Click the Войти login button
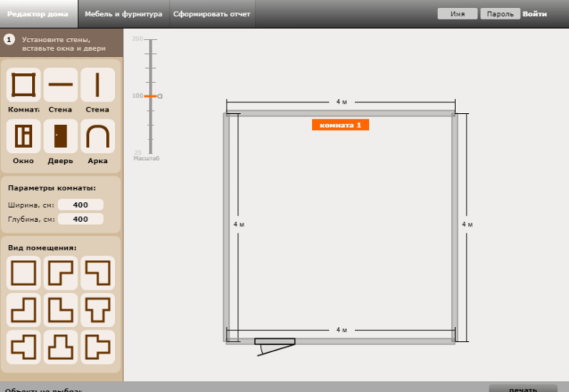The image size is (569, 392). 535,14
